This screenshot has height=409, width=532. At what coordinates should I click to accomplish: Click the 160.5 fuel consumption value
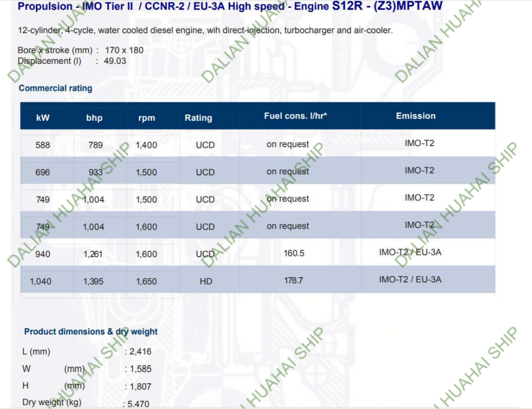click(294, 253)
